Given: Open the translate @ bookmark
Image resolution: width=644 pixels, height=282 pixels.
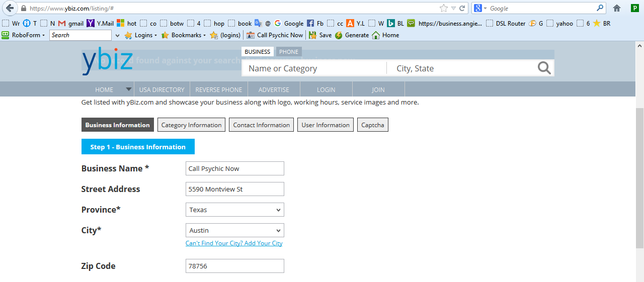Looking at the screenshot, I should [263, 23].
